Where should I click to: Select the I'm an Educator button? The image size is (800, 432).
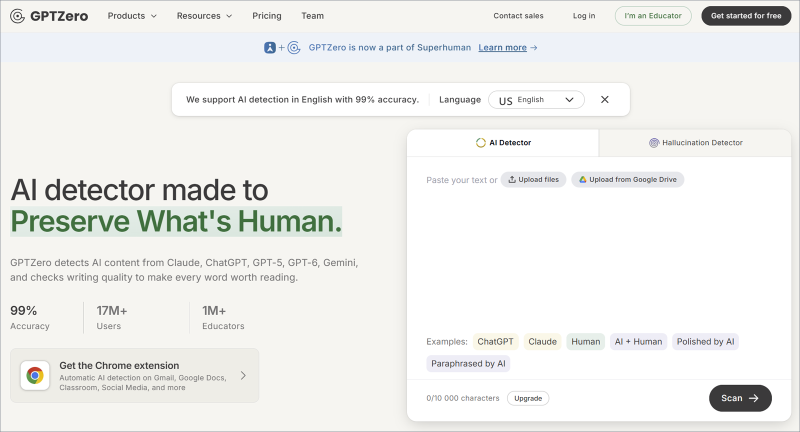point(653,16)
